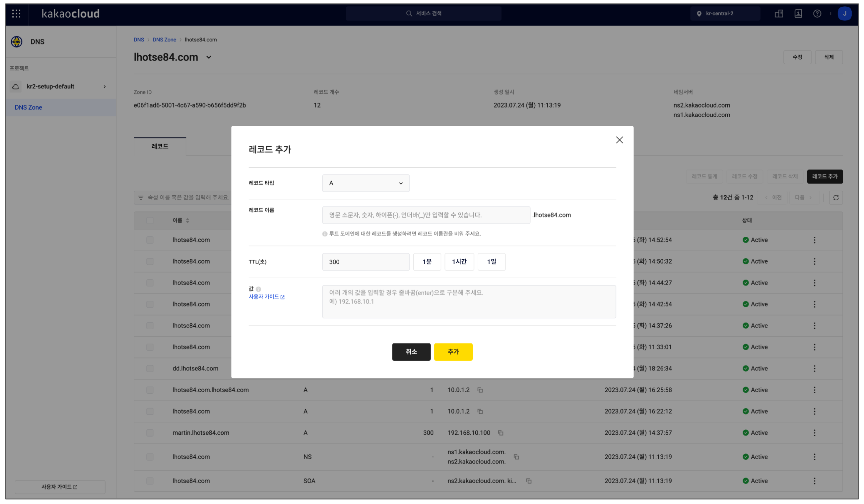Viewport: 864px width, 504px height.
Task: Open the kakaocloud app grid menu
Action: [x=16, y=13]
